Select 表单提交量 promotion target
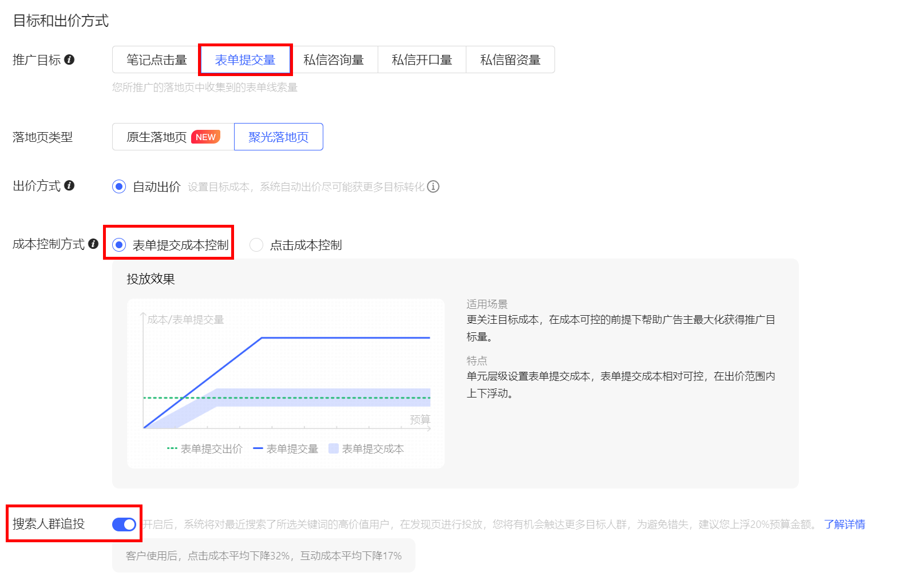 click(x=245, y=59)
